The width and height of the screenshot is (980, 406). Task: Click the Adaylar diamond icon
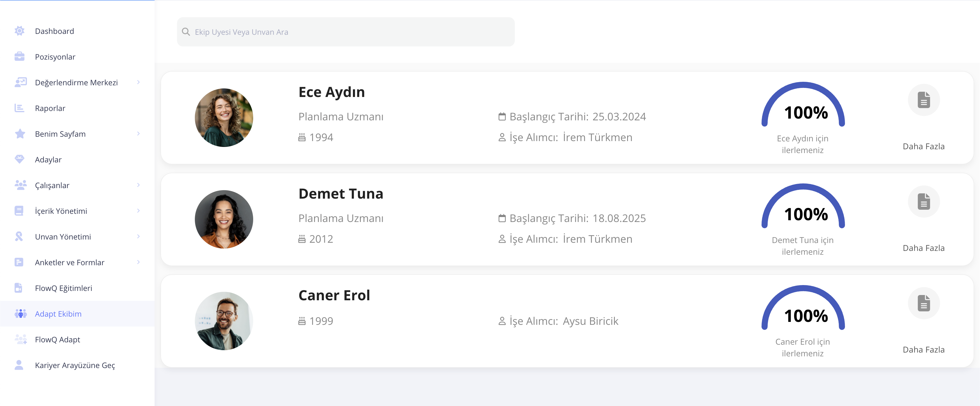point(20,159)
